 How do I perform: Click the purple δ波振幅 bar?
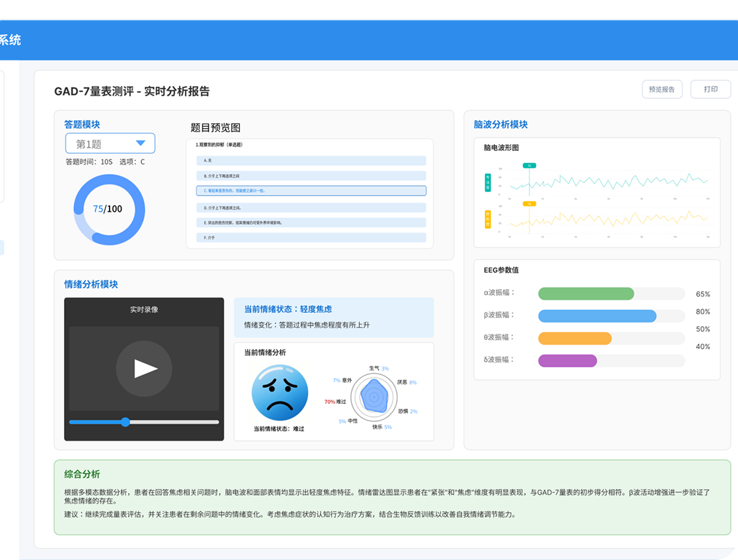[567, 361]
